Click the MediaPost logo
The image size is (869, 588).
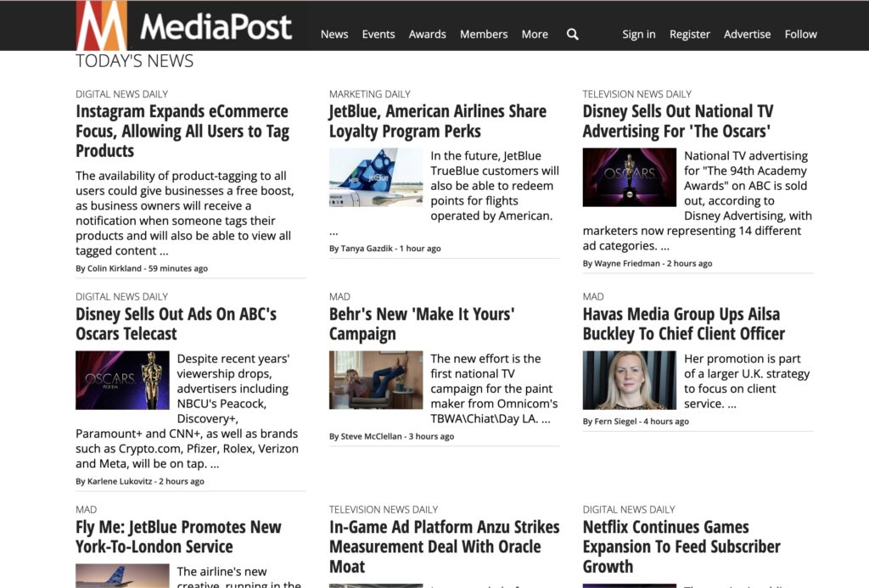click(182, 25)
